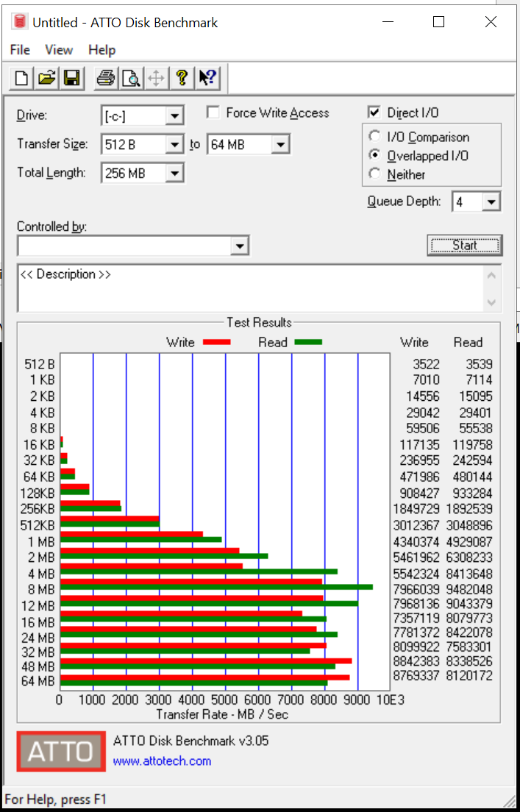Open the View menu
Image resolution: width=520 pixels, height=812 pixels.
pos(59,50)
